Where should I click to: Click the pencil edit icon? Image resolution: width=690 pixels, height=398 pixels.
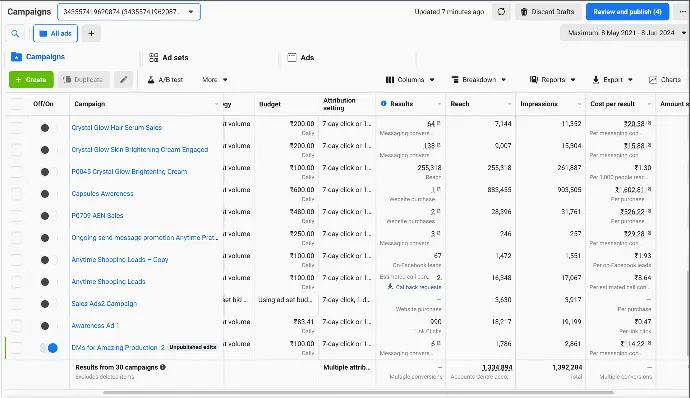(x=123, y=80)
